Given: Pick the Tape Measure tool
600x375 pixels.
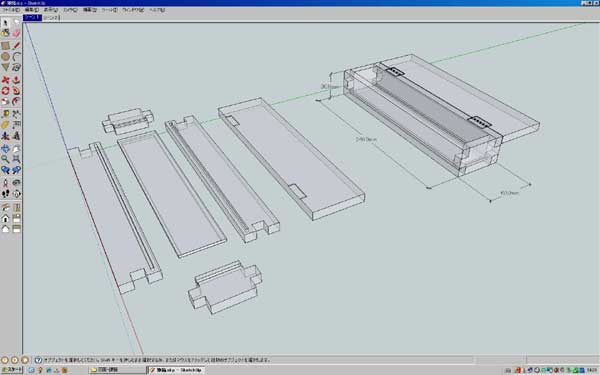Looking at the screenshot, I should pos(5,114).
